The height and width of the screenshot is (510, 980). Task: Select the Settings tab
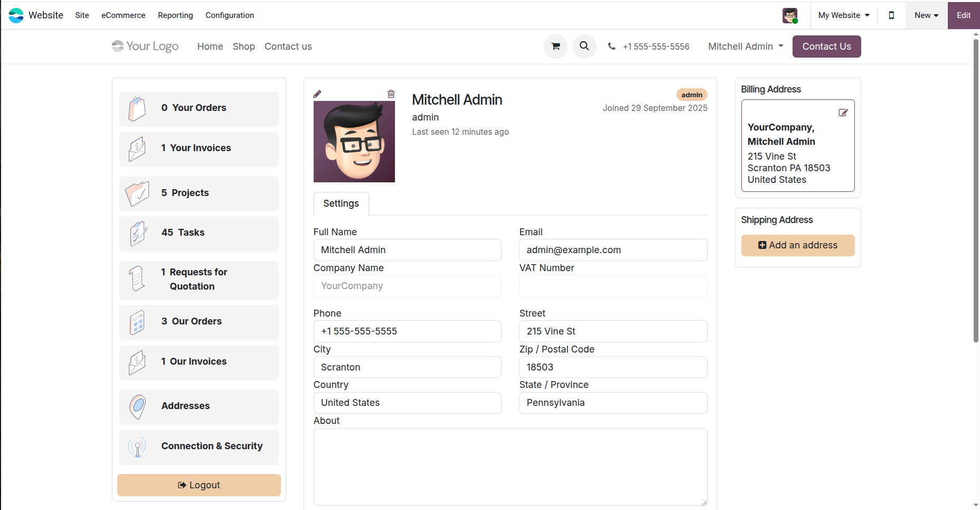pos(341,203)
